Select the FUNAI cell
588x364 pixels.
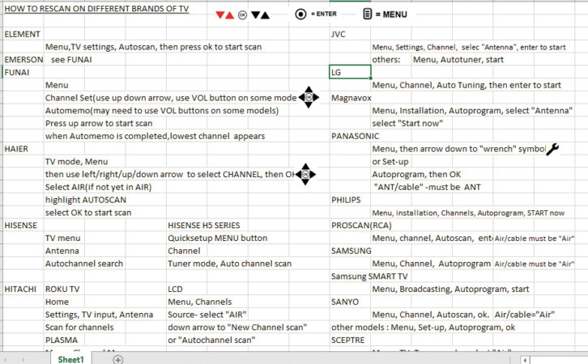pyautogui.click(x=16, y=72)
